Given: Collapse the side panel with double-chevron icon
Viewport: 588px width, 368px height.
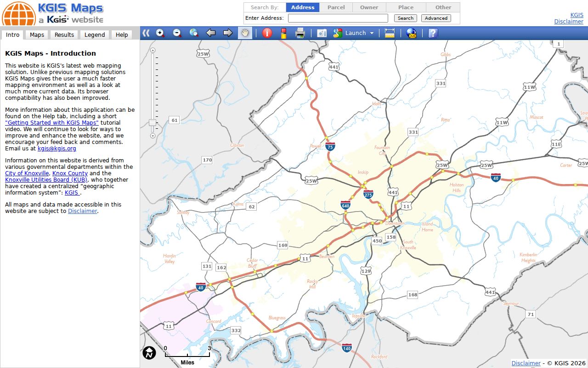Looking at the screenshot, I should 146,33.
